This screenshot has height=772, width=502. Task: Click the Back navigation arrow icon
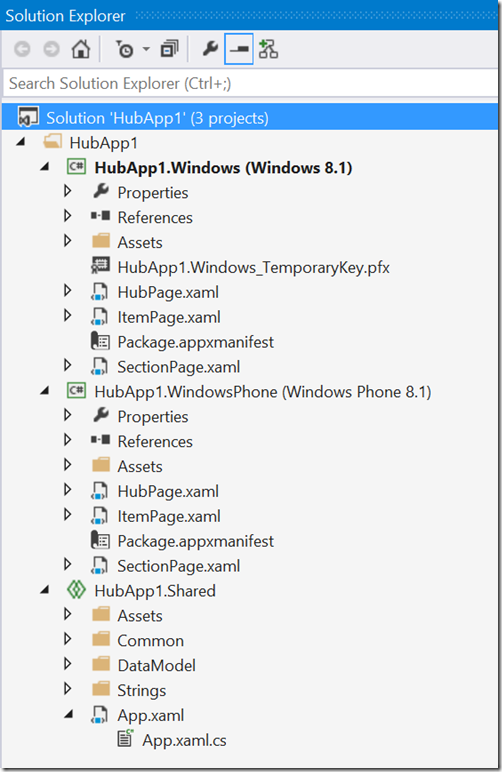pos(22,49)
